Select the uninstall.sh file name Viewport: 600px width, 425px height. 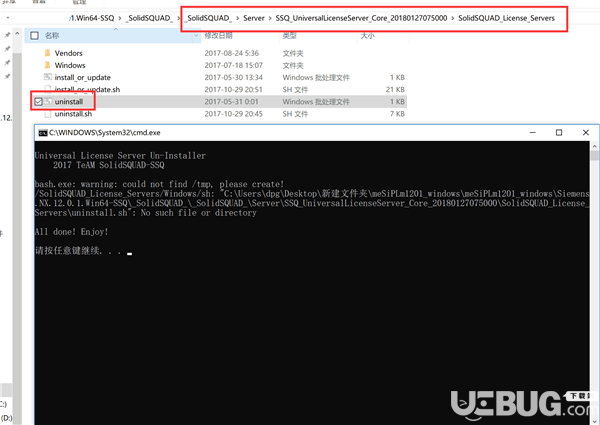click(x=73, y=114)
